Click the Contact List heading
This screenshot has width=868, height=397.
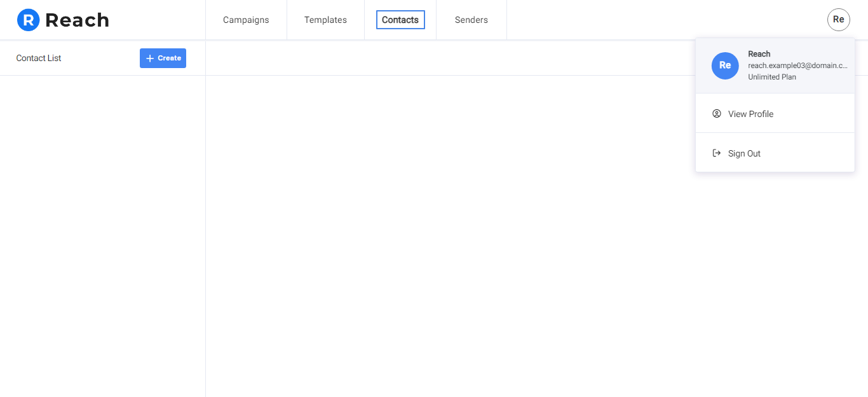pos(39,58)
